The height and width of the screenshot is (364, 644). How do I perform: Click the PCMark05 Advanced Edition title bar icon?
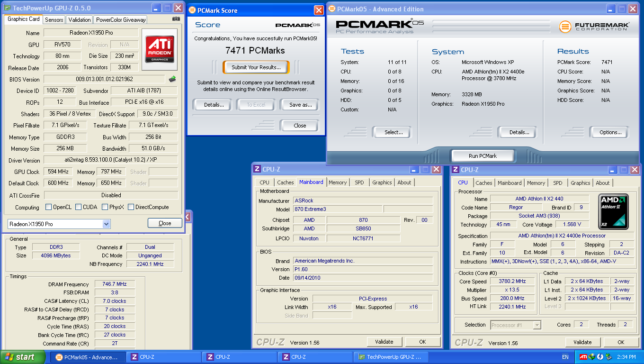(x=331, y=9)
